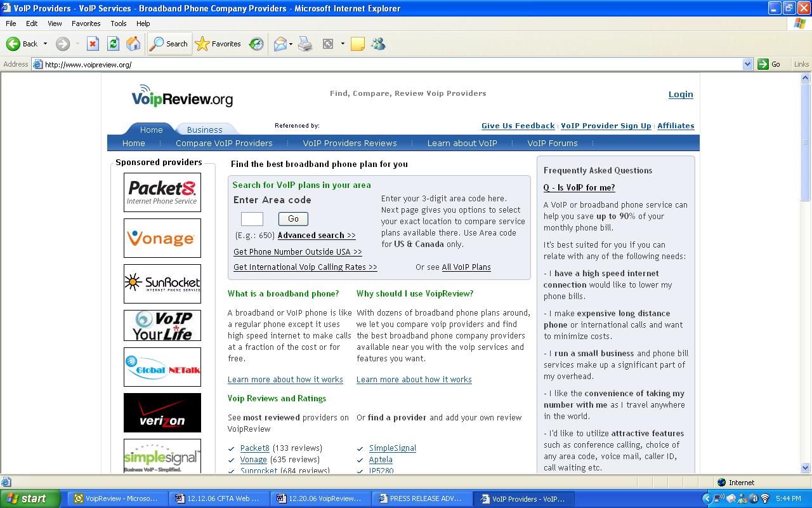Open the Aptela provider link
The width and height of the screenshot is (812, 508).
(381, 460)
